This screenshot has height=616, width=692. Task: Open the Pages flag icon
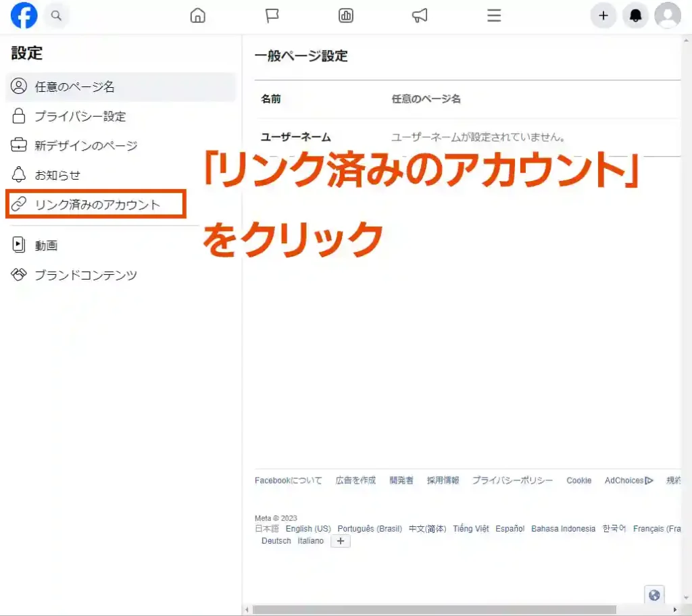coord(272,16)
